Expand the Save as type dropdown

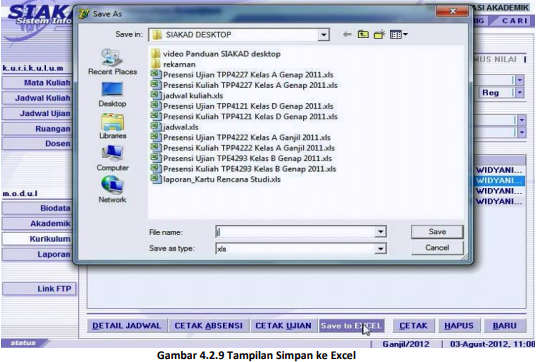380,248
